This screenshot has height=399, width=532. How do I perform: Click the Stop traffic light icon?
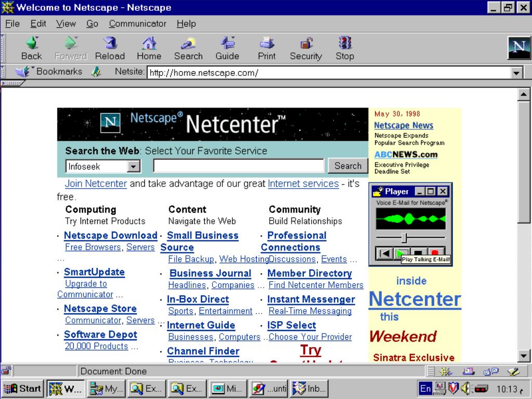(x=344, y=44)
